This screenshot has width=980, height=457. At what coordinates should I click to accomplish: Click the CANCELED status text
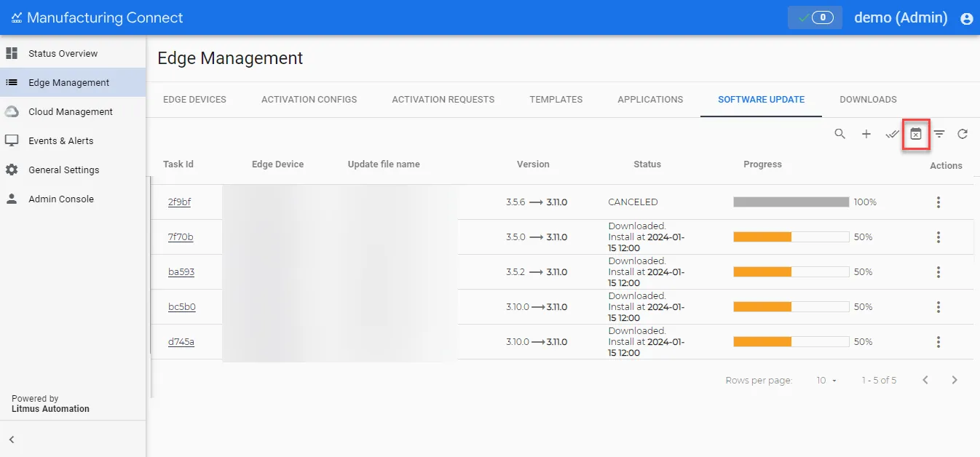[x=633, y=202]
